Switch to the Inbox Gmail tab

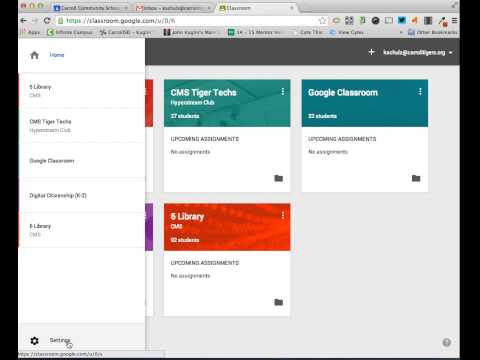tap(173, 8)
